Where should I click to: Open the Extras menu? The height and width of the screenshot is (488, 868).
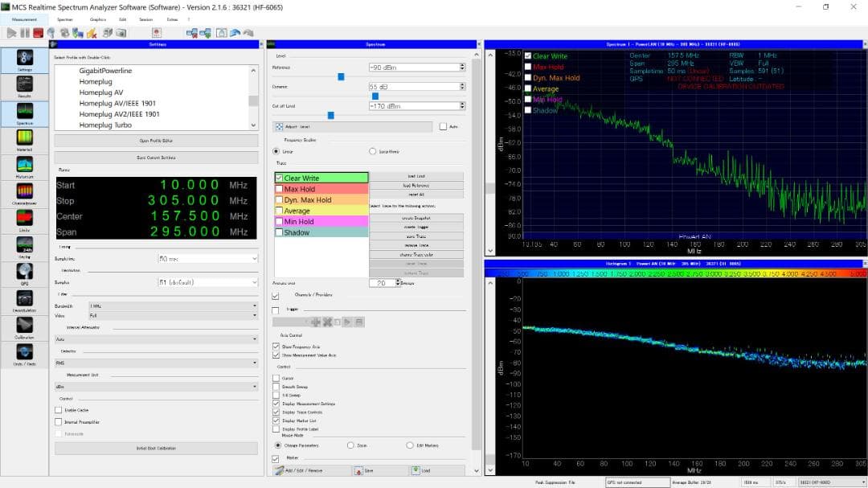coord(170,18)
